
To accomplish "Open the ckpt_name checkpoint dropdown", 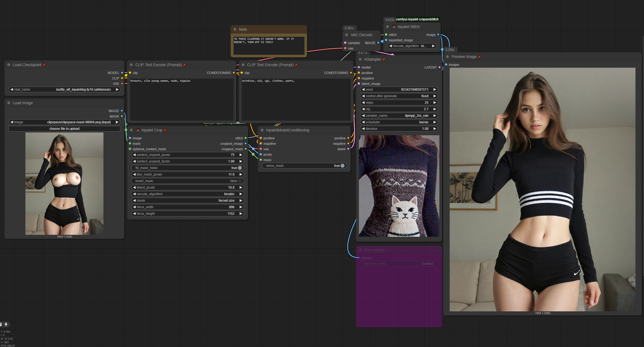I will point(64,90).
